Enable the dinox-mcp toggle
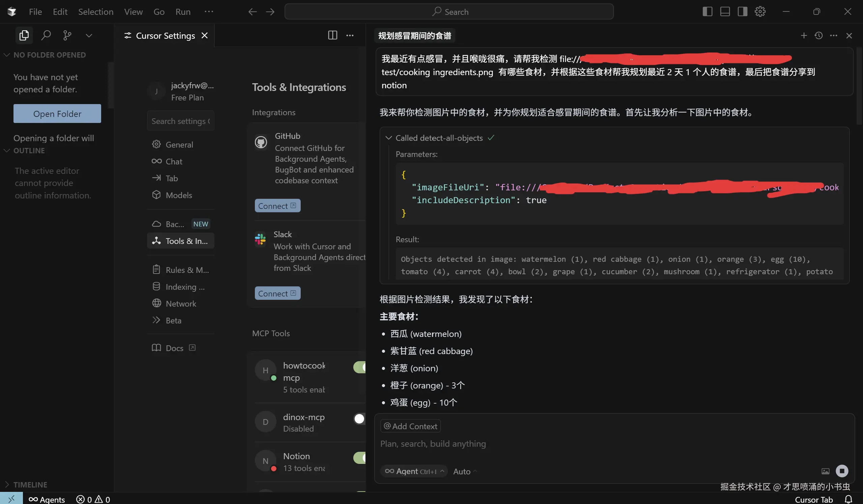This screenshot has height=504, width=863. click(360, 418)
